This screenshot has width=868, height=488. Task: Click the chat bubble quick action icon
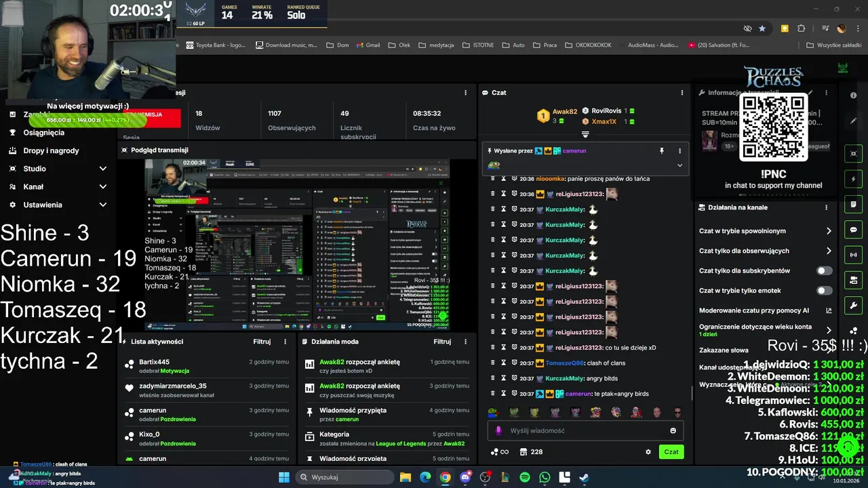click(854, 230)
